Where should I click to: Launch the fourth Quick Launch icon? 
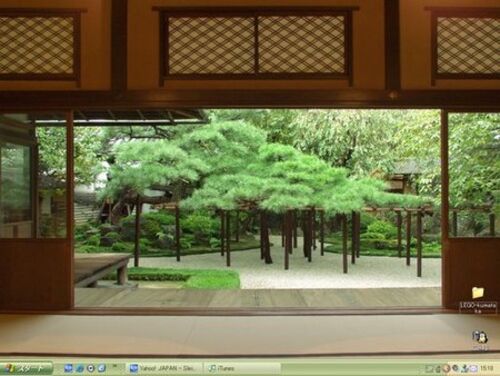pyautogui.click(x=101, y=368)
